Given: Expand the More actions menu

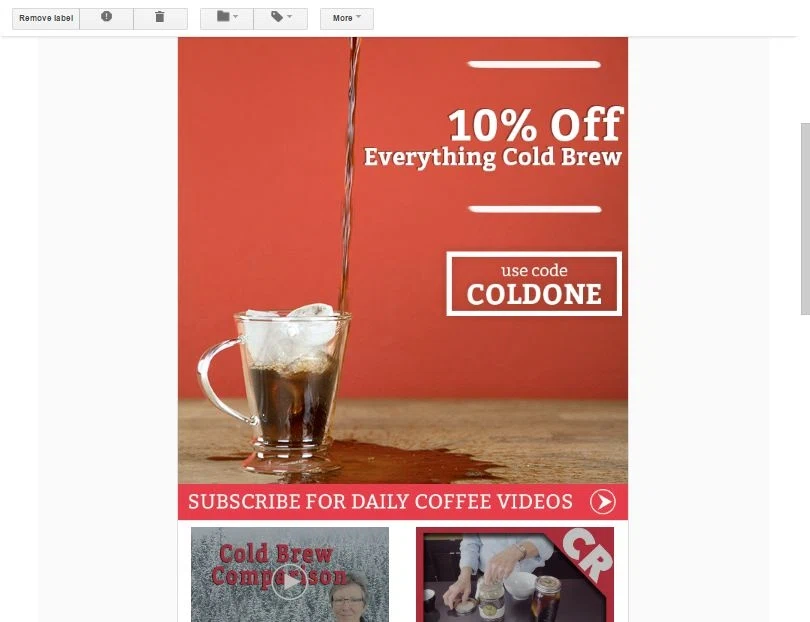Looking at the screenshot, I should click(x=347, y=18).
